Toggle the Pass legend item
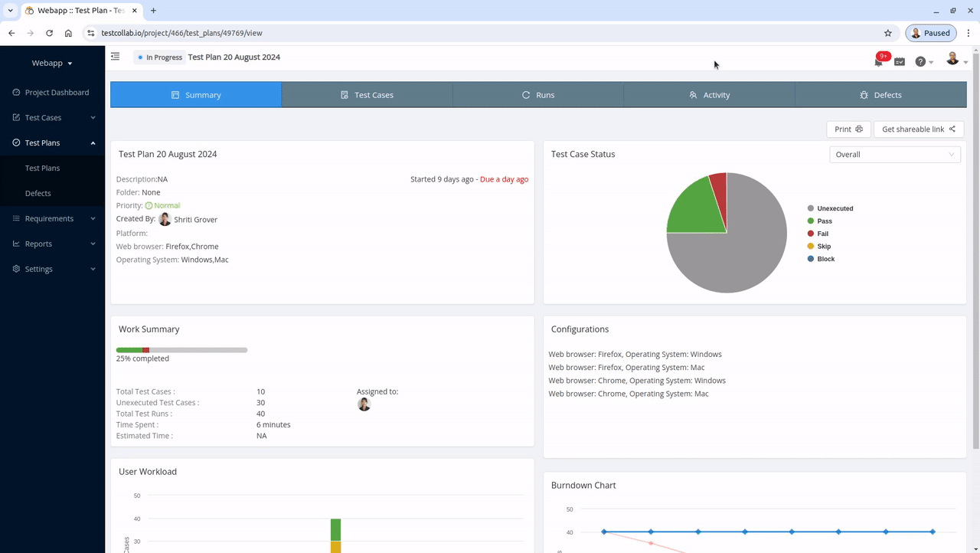This screenshot has height=553, width=980. coord(820,221)
